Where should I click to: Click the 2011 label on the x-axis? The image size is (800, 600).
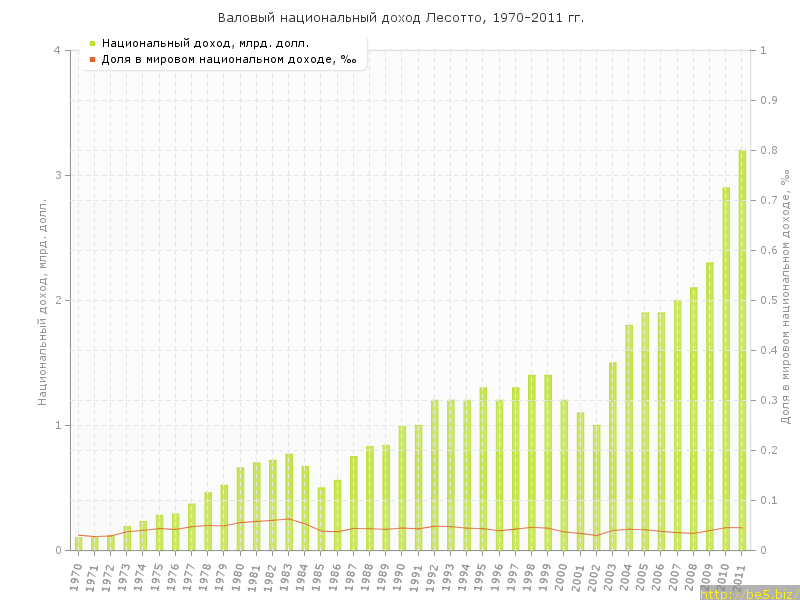pos(740,576)
